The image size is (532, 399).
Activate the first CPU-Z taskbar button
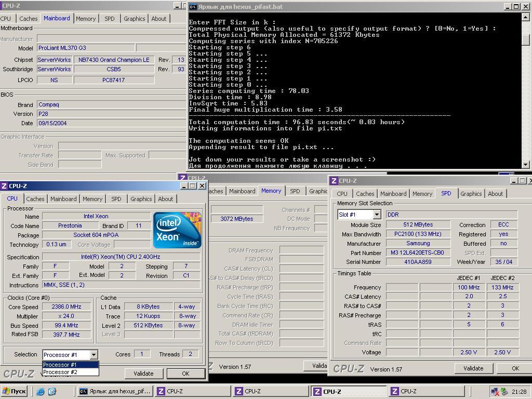point(193,392)
